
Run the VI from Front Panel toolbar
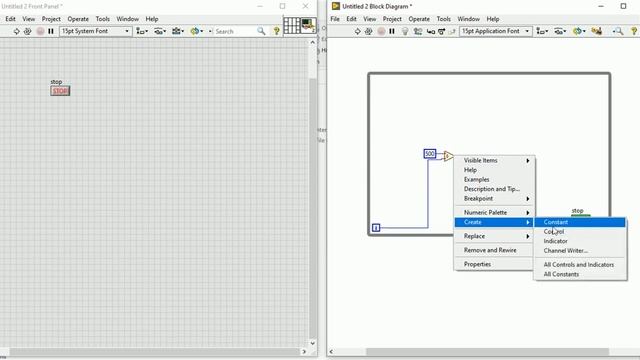point(16,31)
